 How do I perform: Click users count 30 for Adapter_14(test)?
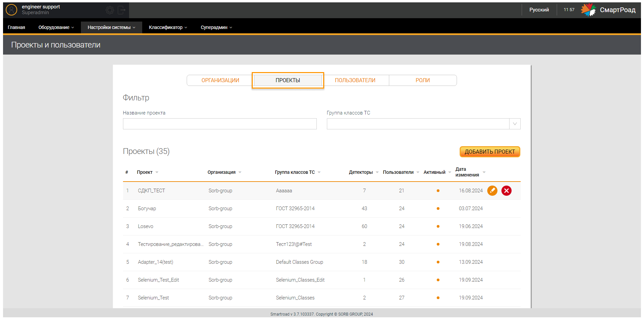pos(402,262)
